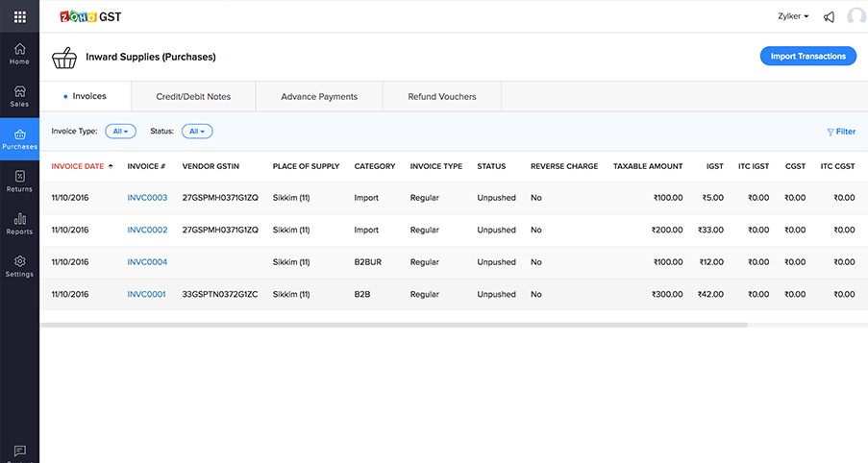
Task: Open the Sales section icon
Action: [x=19, y=96]
